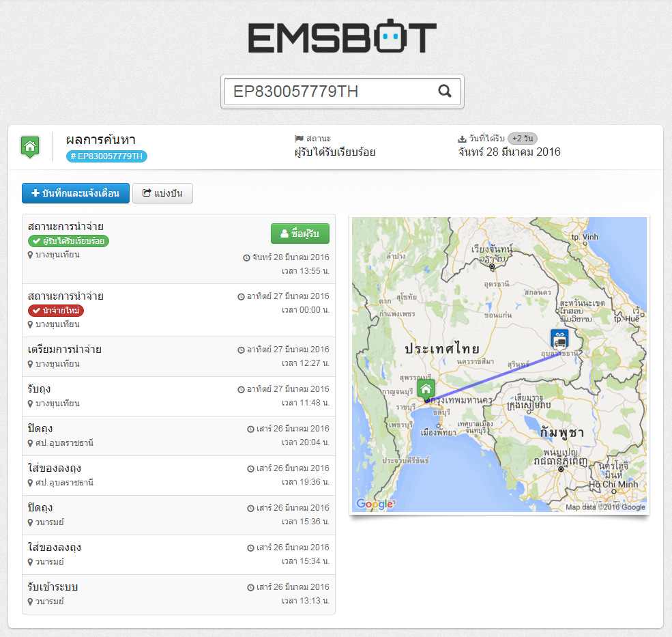Click the รับเข้าระบบ entry title

point(53,587)
